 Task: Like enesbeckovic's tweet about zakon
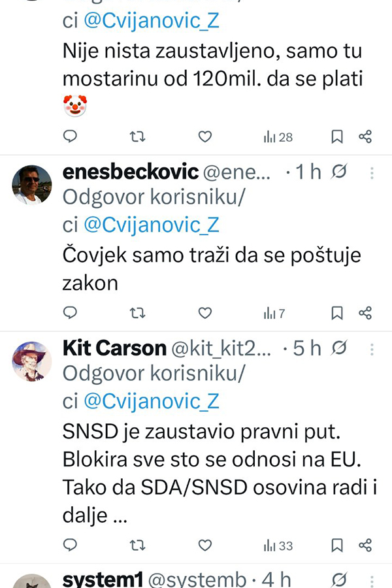pyautogui.click(x=205, y=313)
